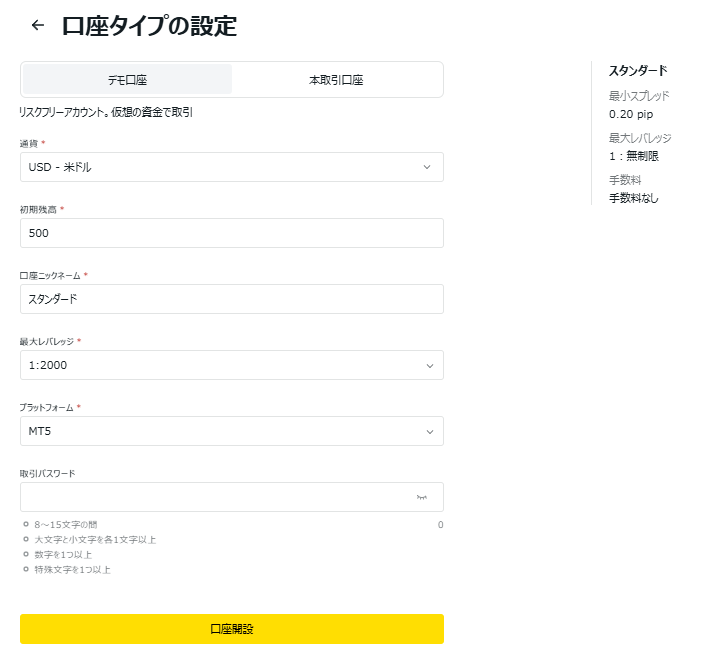Click the 特殊文字を1つ以上 password rule
Screen dimensions: 727x663
click(x=72, y=569)
